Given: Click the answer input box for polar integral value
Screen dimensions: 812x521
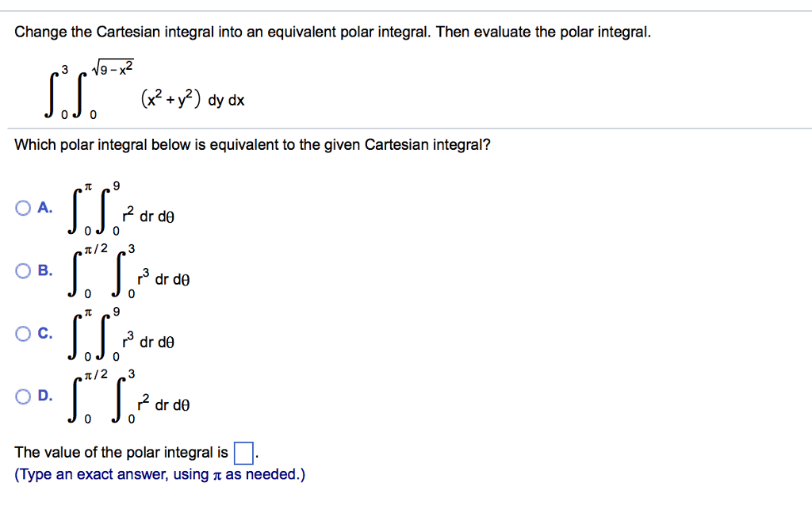Looking at the screenshot, I should point(243,452).
